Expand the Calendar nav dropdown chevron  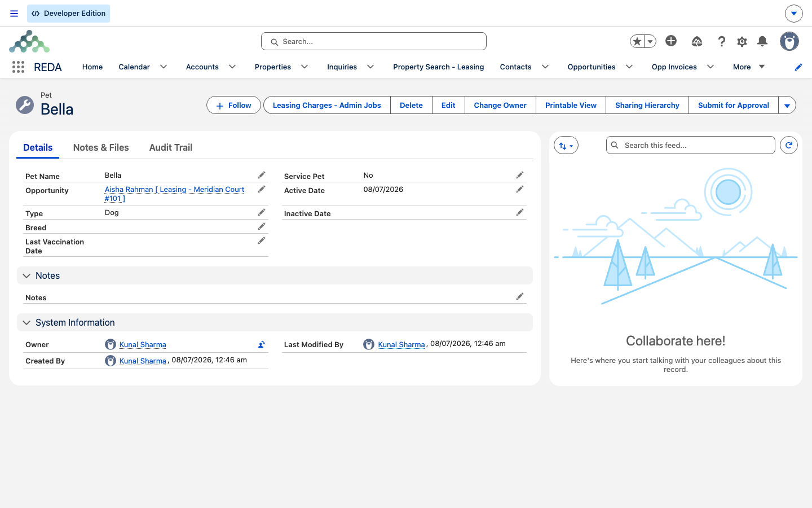pos(164,67)
